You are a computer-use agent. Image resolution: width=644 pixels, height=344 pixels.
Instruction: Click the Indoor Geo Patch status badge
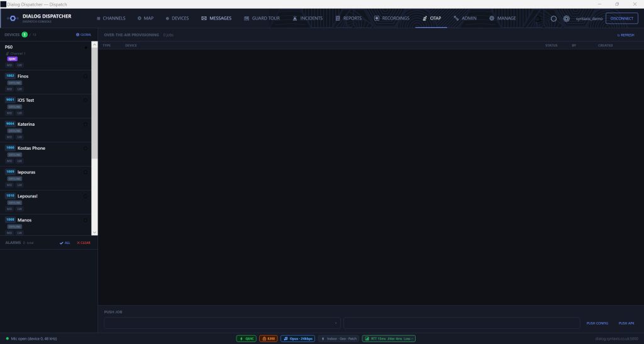(x=338, y=339)
